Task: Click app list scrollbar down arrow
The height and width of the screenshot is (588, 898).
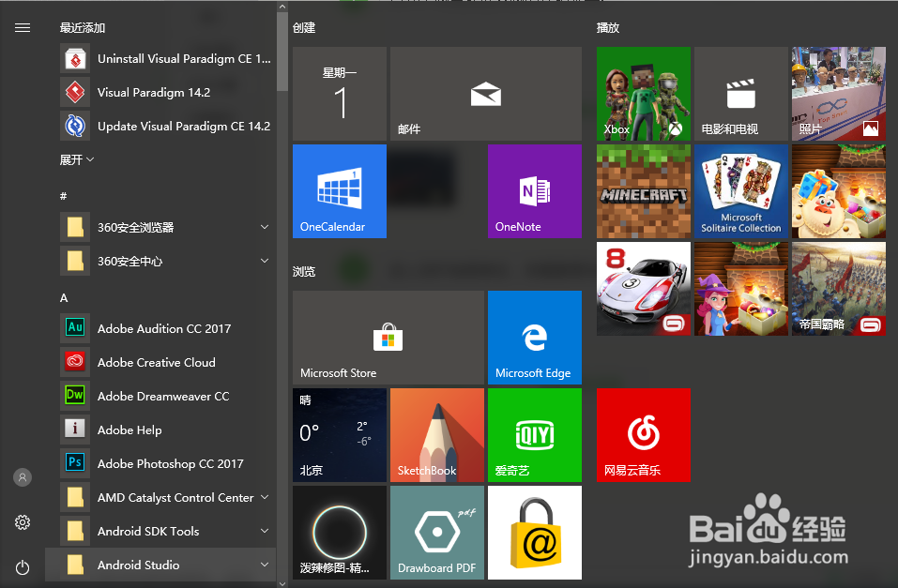Action: click(282, 583)
